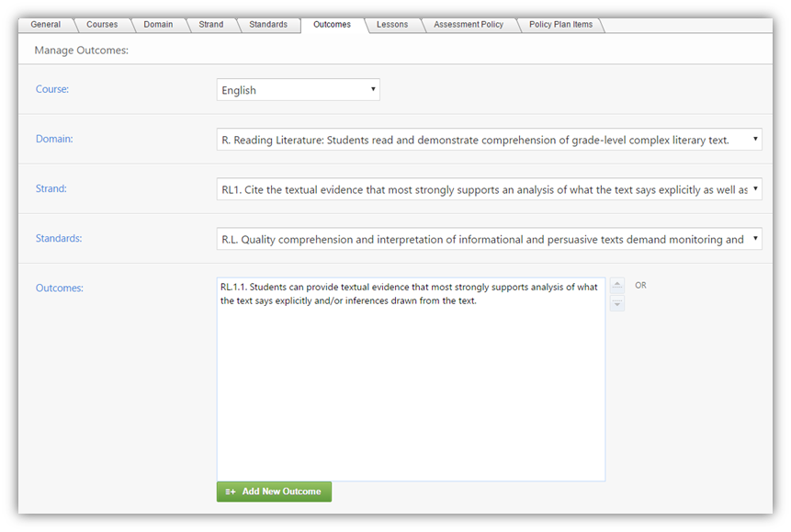Screen dimensions: 791x532
Task: Go to the Domain tab
Action: click(x=158, y=25)
